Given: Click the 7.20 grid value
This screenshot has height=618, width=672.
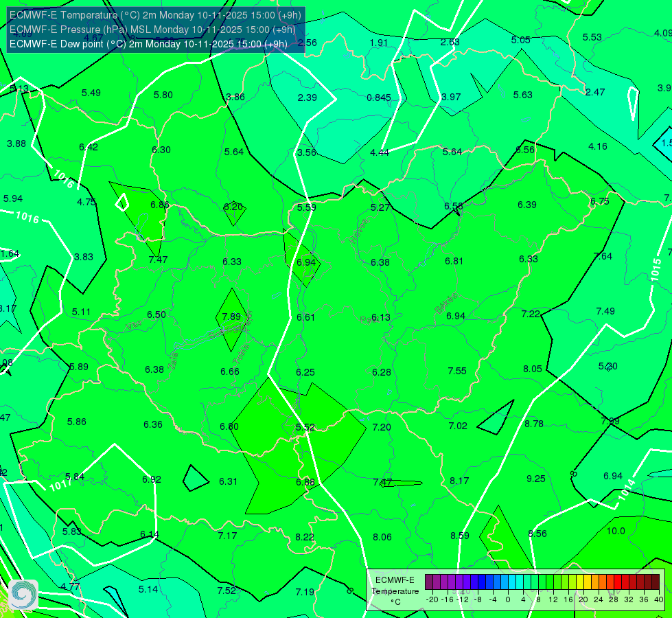Looking at the screenshot, I should tap(382, 427).
